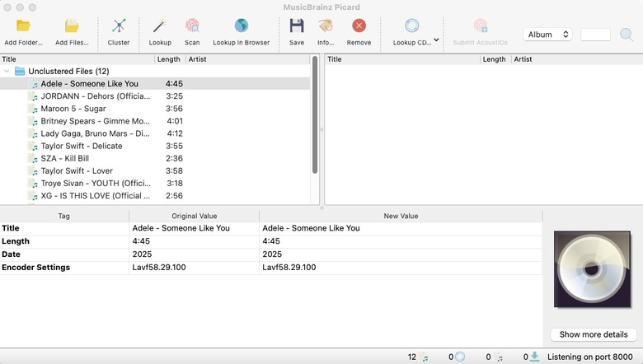
Task: Click the Title tag row label
Action: [x=11, y=228]
